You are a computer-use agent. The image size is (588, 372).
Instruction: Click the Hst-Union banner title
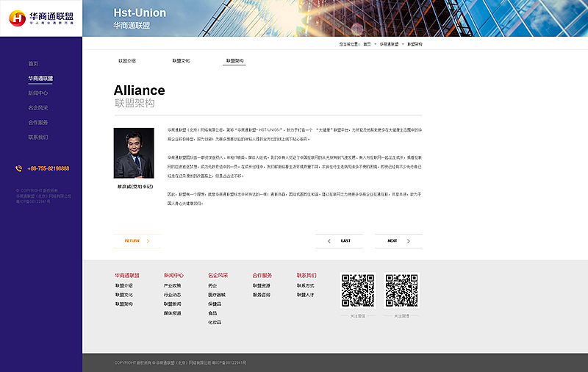click(140, 12)
